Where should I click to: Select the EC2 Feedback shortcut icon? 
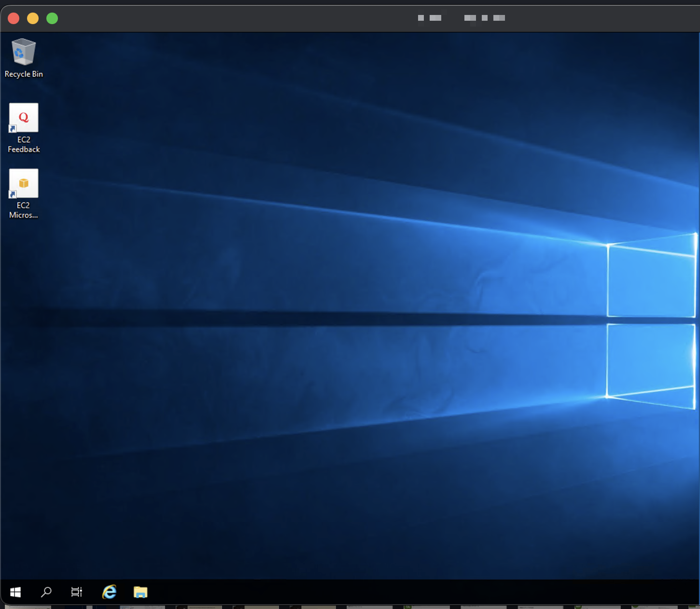click(24, 117)
